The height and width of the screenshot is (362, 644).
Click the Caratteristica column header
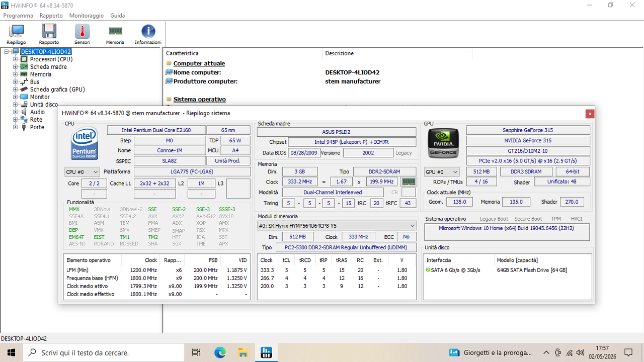coord(243,53)
